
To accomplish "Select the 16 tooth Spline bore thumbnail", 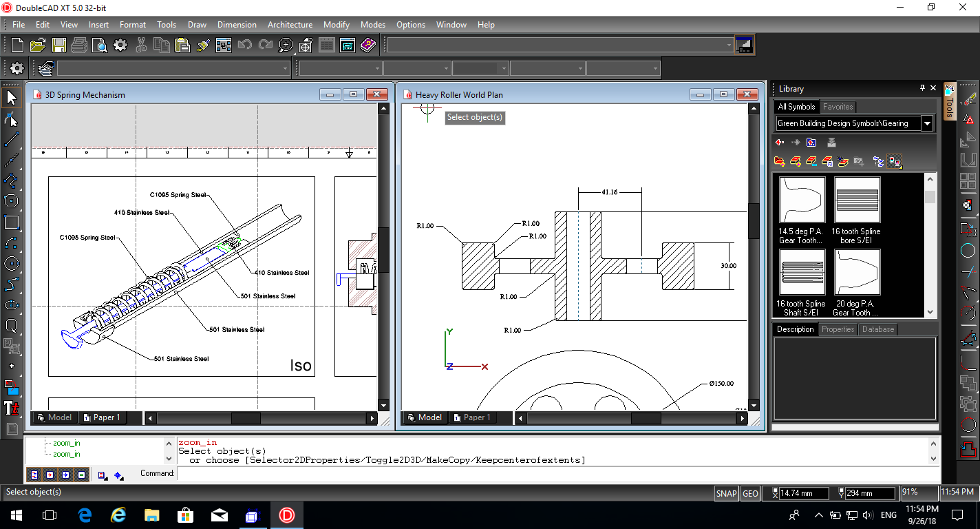I will pos(857,200).
